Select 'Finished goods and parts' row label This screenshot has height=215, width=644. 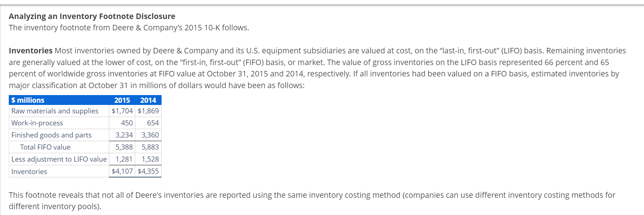tap(52, 135)
